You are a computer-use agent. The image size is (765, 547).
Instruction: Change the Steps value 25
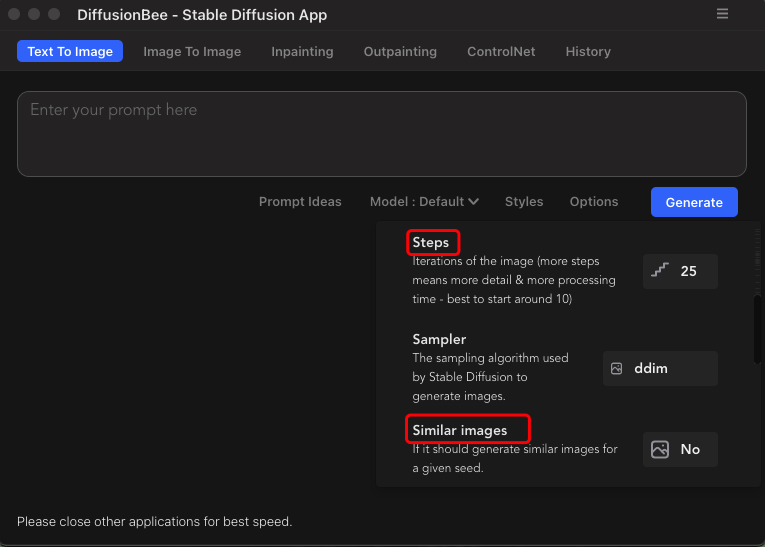coord(680,271)
